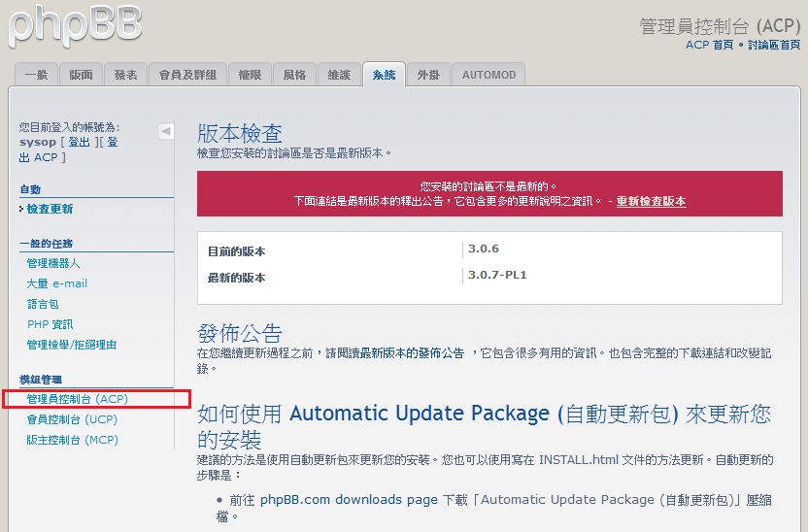Open the 一般 tab
The height and width of the screenshot is (532, 808).
[x=36, y=75]
